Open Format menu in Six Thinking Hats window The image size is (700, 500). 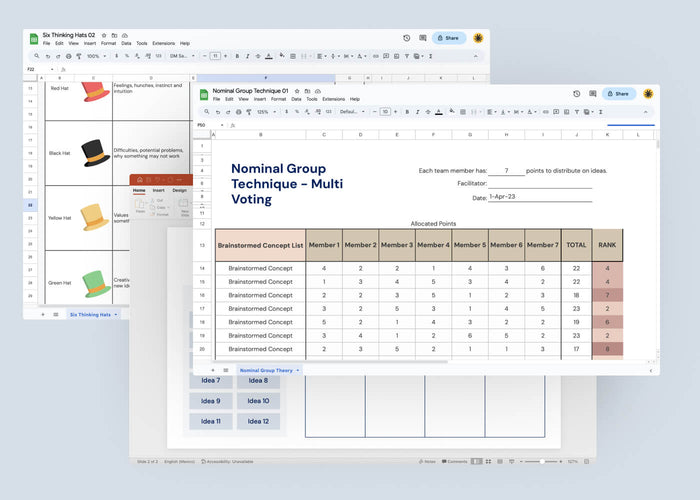(x=106, y=43)
